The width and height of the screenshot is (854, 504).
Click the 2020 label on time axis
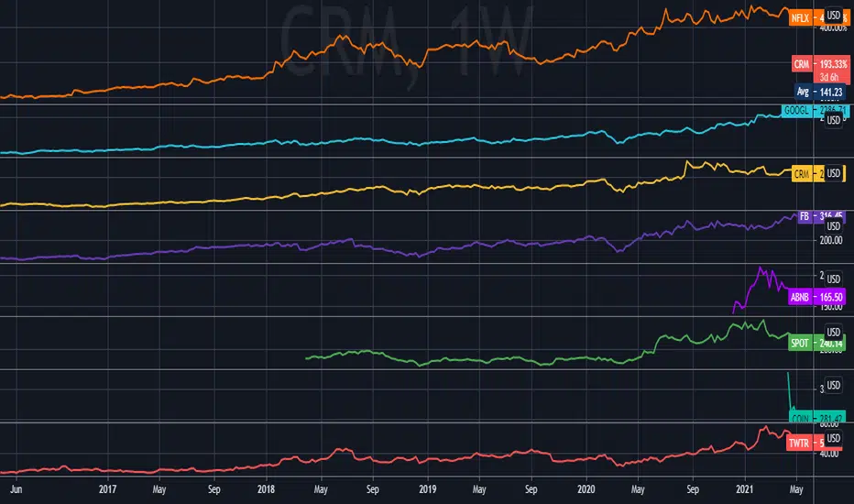586,489
